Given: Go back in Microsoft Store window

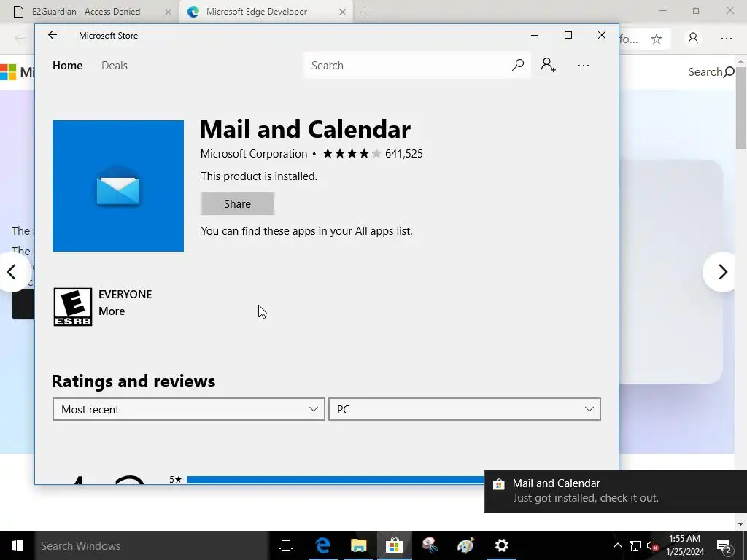Looking at the screenshot, I should coord(53,35).
